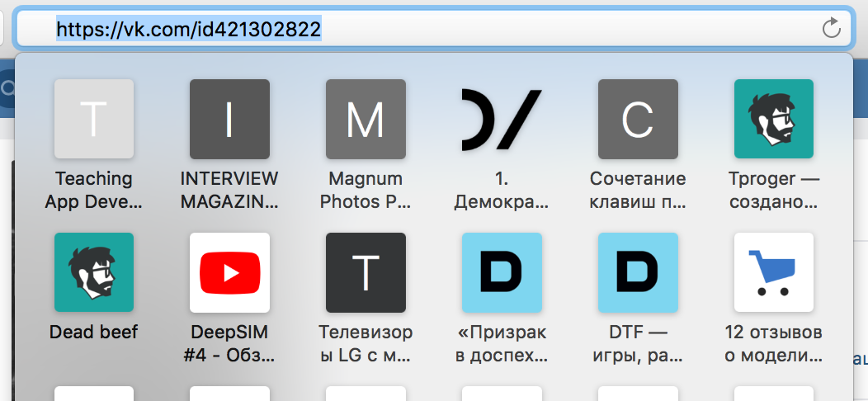Reload the page via the address bar
Viewport: 868px width, 401px height.
832,28
